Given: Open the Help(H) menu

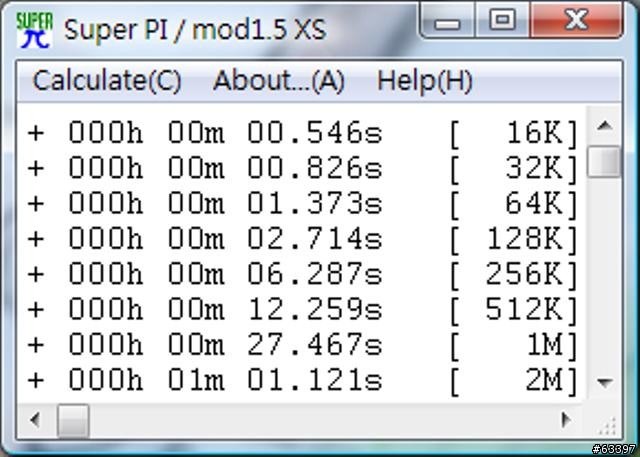Looking at the screenshot, I should coord(424,80).
